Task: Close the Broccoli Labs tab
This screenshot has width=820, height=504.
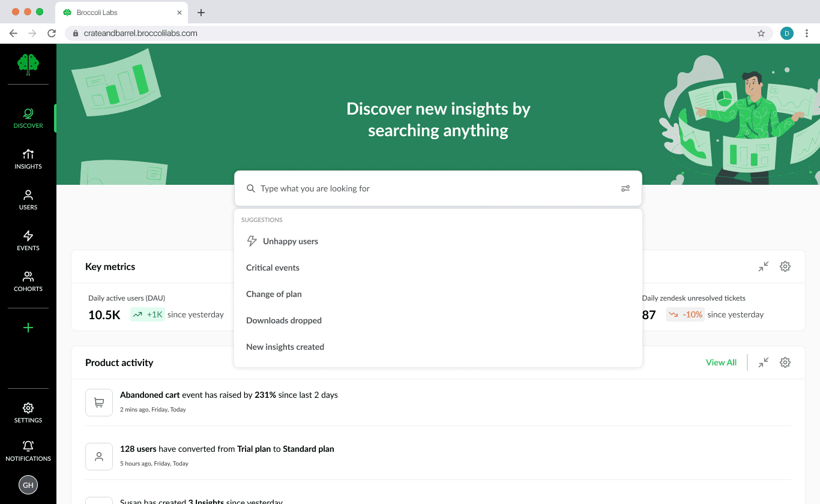Action: (x=179, y=13)
